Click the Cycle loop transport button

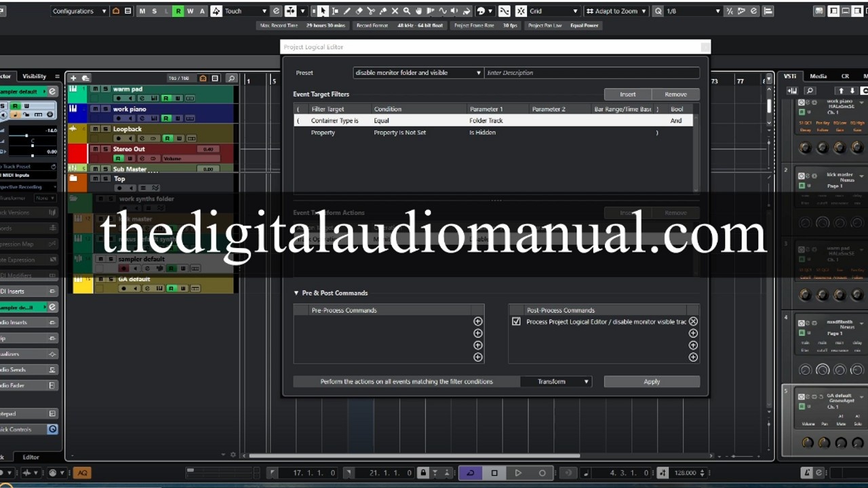471,473
